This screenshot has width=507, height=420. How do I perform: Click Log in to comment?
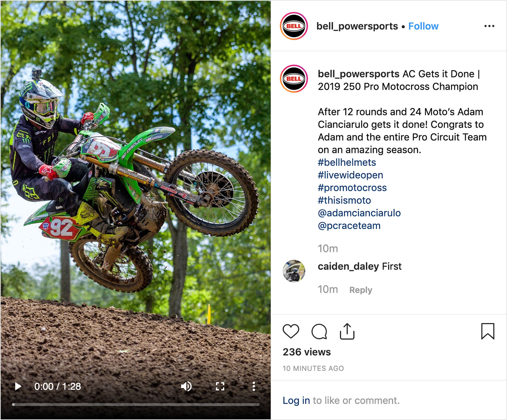pyautogui.click(x=296, y=400)
